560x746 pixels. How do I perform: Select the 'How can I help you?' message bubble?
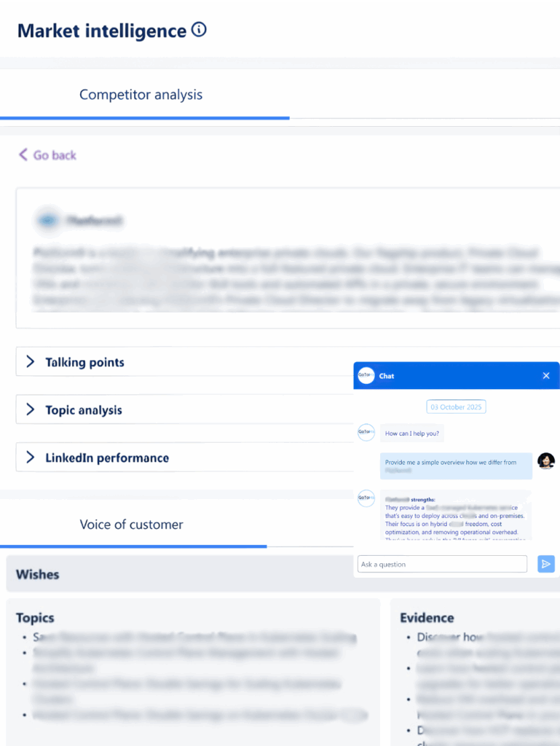412,433
